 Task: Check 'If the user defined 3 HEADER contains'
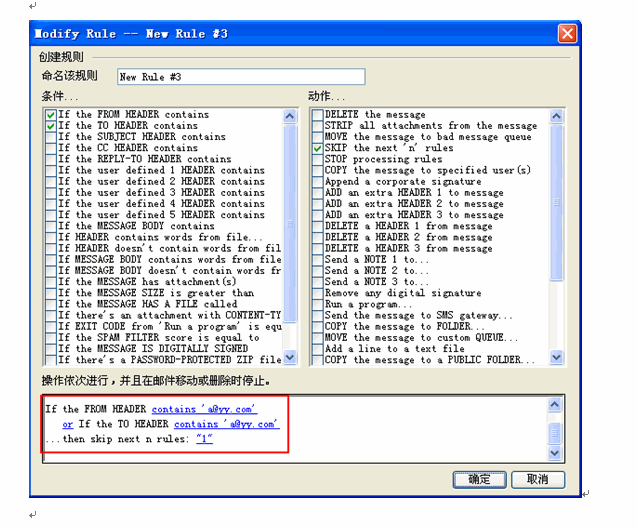(50, 193)
